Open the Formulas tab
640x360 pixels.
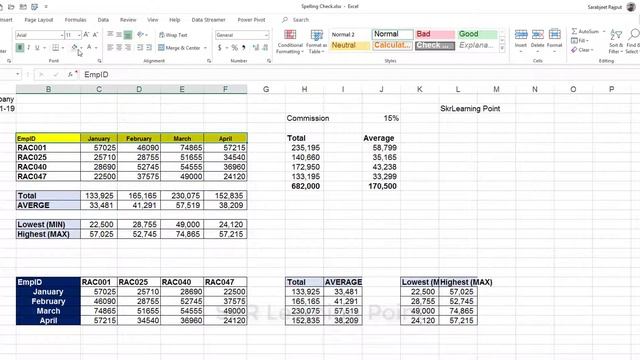coord(76,20)
